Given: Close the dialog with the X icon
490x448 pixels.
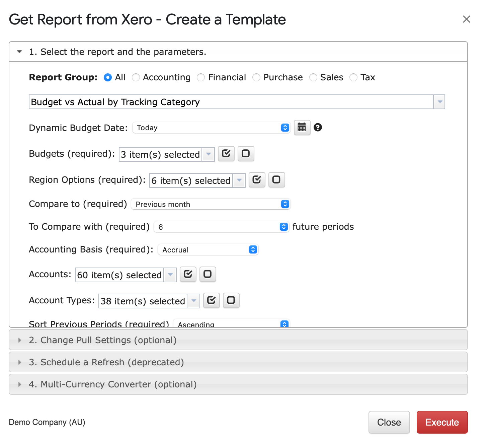Looking at the screenshot, I should (x=466, y=19).
